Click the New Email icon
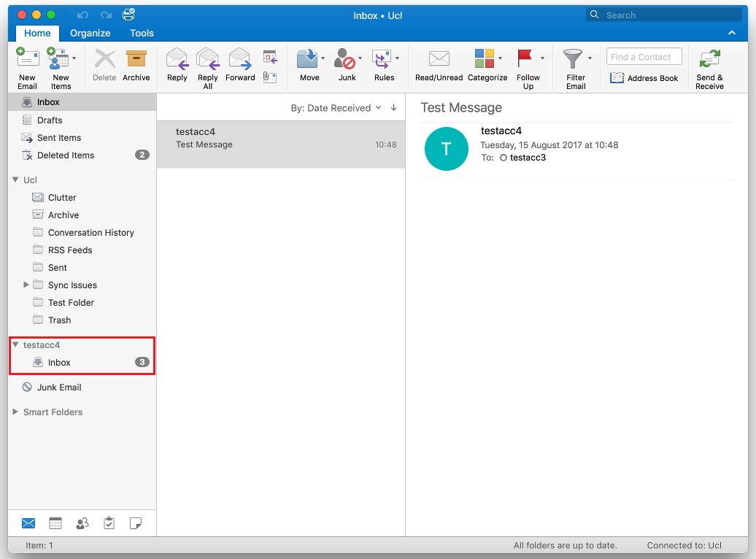Image resolution: width=756 pixels, height=559 pixels. click(x=28, y=58)
